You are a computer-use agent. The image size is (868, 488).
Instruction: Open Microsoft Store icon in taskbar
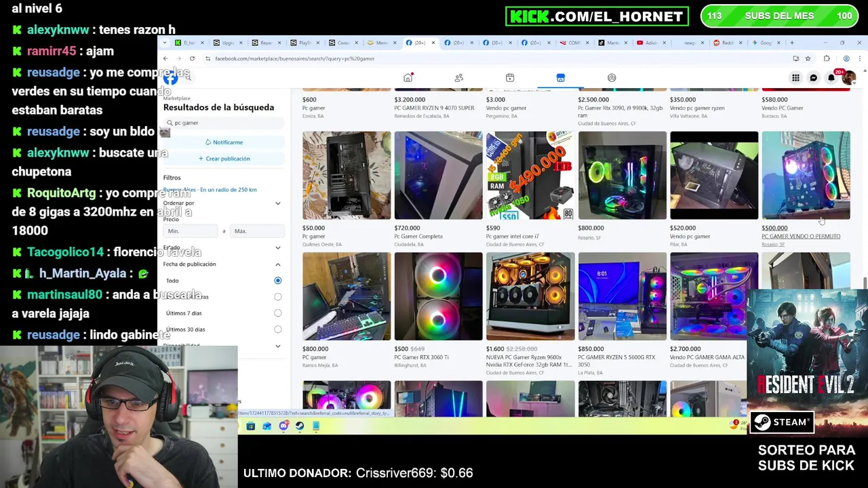250,426
